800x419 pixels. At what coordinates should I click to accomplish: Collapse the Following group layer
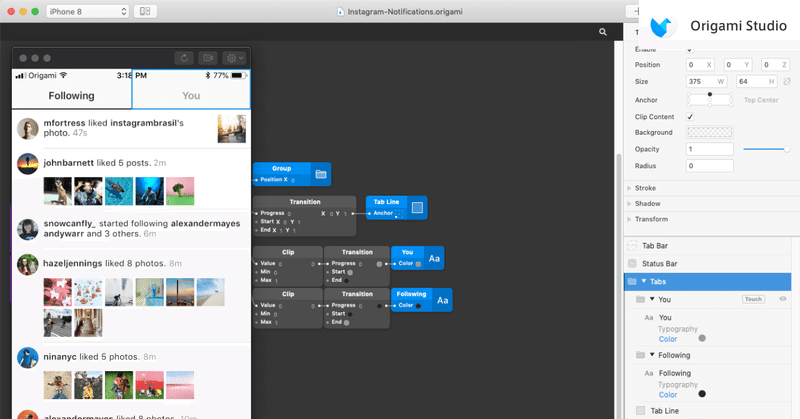tap(652, 355)
